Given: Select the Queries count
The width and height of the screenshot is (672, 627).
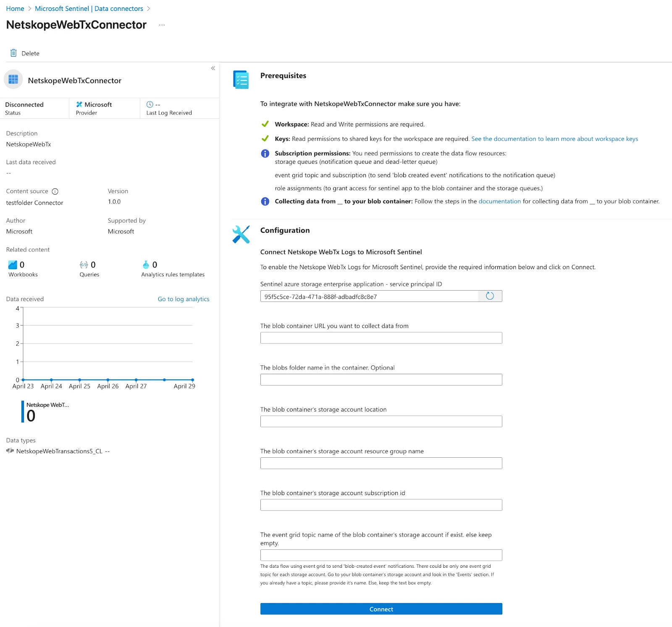Looking at the screenshot, I should coord(93,265).
